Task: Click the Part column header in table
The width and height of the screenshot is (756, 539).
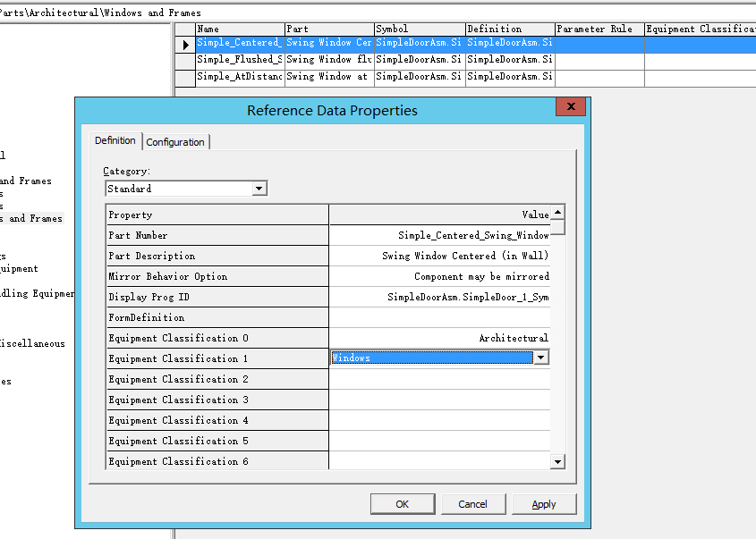Action: pyautogui.click(x=330, y=29)
